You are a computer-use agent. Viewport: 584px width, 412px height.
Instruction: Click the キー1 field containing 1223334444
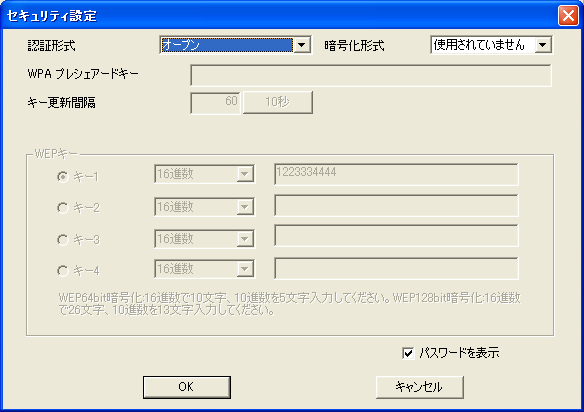coord(396,174)
